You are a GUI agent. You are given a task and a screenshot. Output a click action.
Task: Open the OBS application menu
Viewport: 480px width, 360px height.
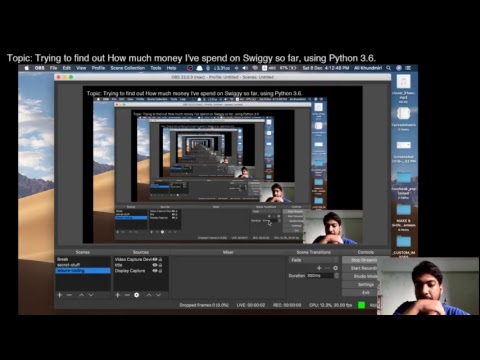point(39,68)
